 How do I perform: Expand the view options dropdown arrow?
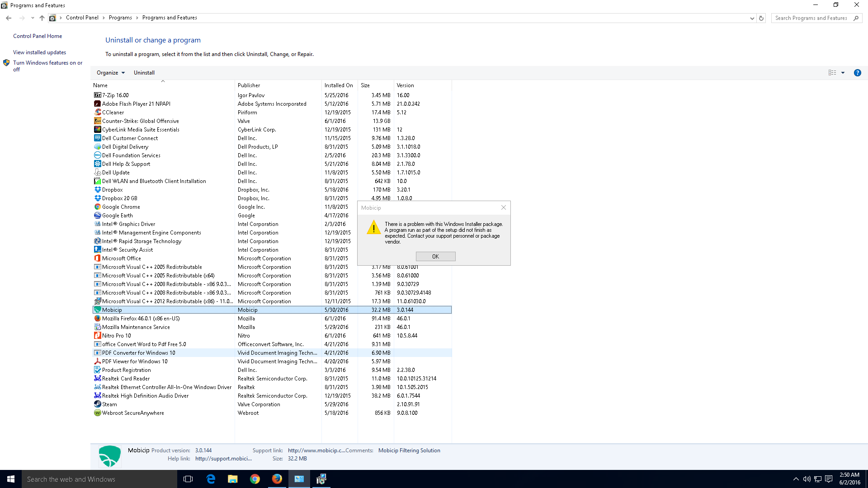[x=843, y=73]
